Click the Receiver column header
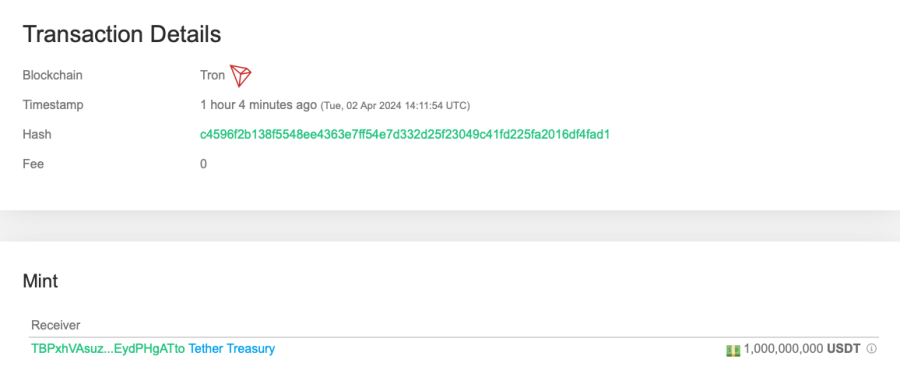This screenshot has width=900, height=370. point(56,325)
